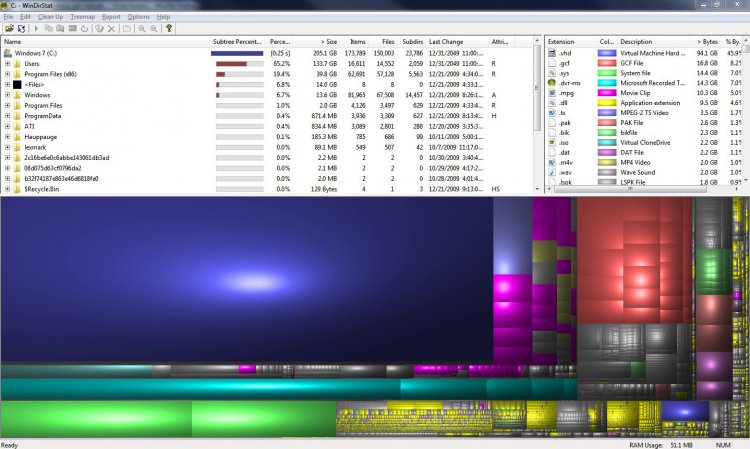Click the Copy Path toolbar icon
This screenshot has height=449, width=750.
[x=48, y=29]
